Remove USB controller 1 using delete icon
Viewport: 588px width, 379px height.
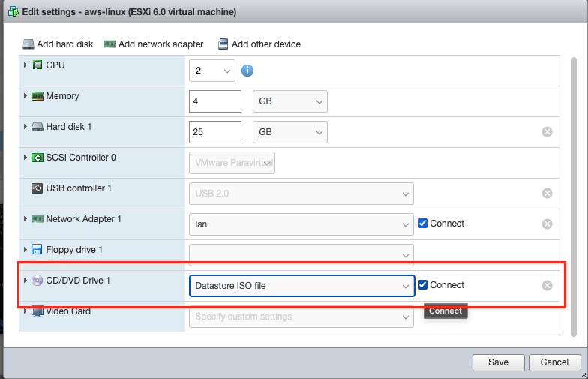(x=547, y=193)
